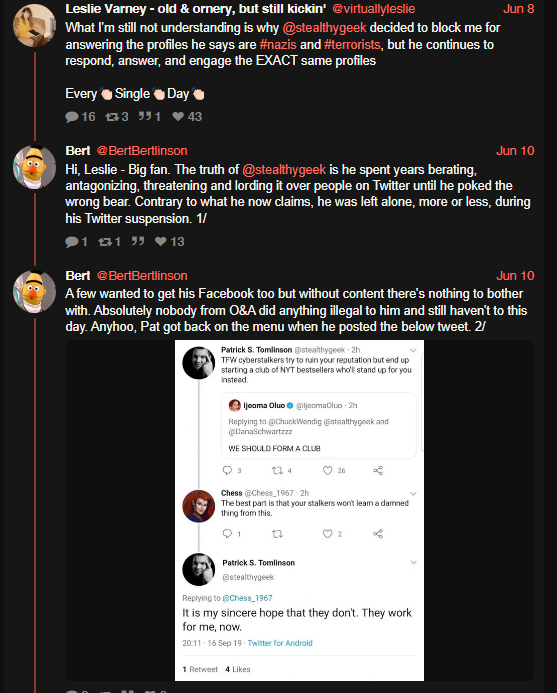Open @BertBertlinson handle on 2/ tweet
557x693 pixels.
coord(142,276)
